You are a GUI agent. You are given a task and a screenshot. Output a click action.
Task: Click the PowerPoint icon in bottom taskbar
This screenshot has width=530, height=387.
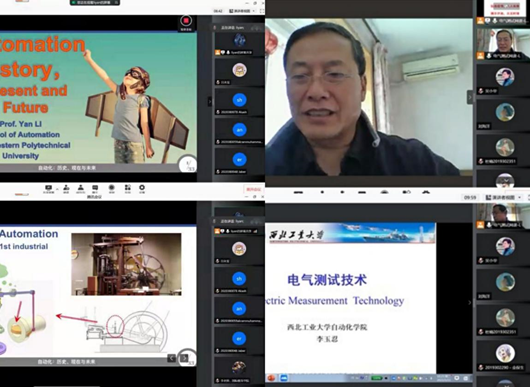271,378
